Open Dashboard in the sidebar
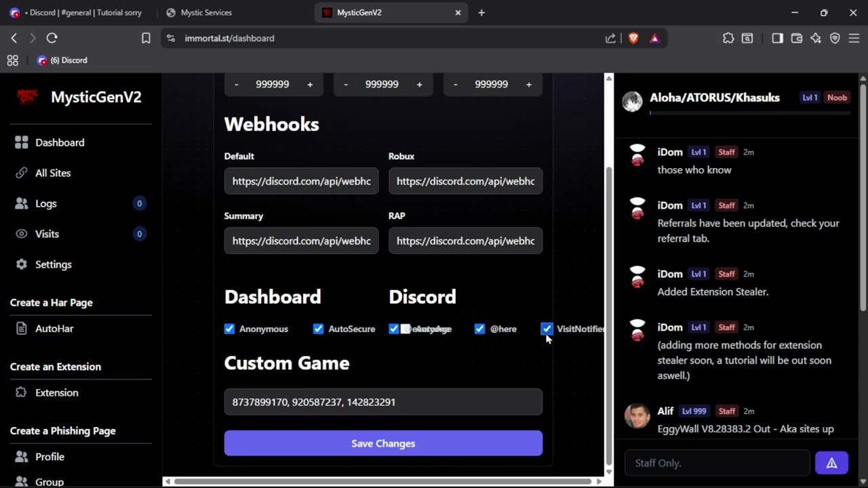This screenshot has width=868, height=488. [81, 142]
